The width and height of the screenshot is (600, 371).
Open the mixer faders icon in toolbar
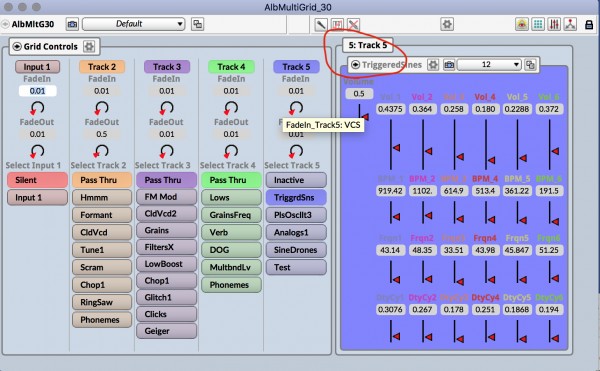(x=554, y=24)
